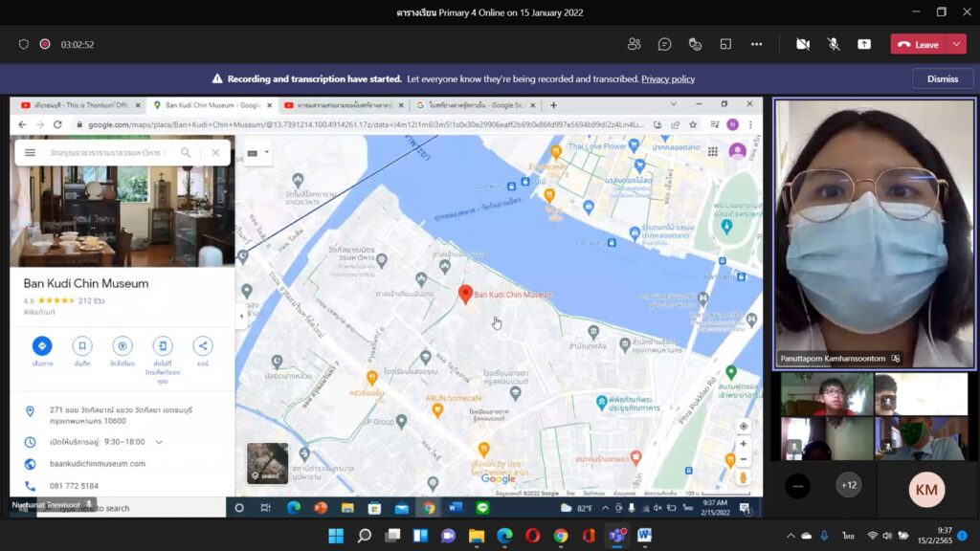Open Windows Start menu
Image resolution: width=980 pixels, height=551 pixels.
336,536
